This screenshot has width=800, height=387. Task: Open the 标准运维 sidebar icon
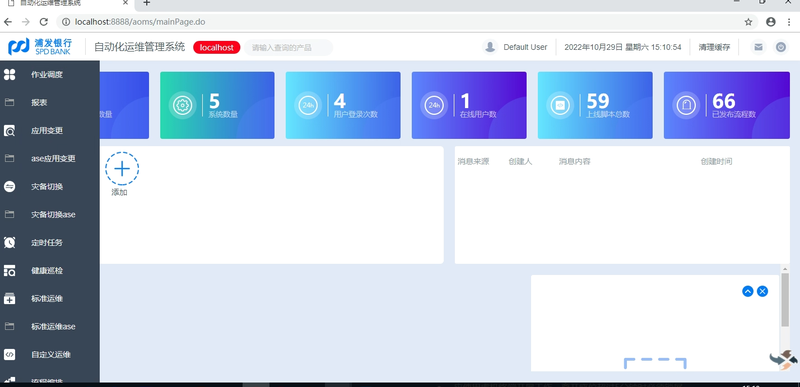(x=9, y=299)
